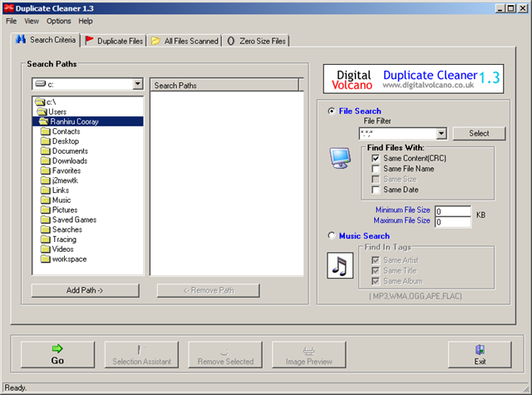Viewport: 532px width, 395px height.
Task: Click binoculars icon on Search Criteria tab
Action: click(x=20, y=39)
